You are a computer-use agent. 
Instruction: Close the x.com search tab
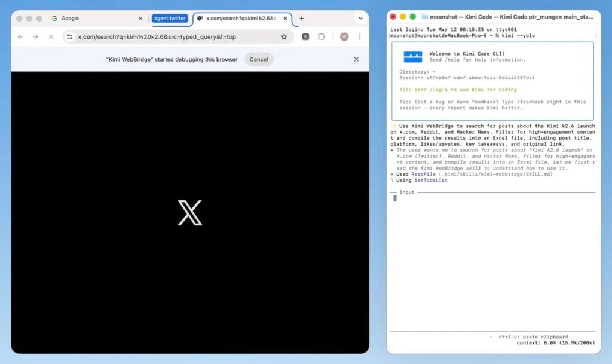click(285, 19)
